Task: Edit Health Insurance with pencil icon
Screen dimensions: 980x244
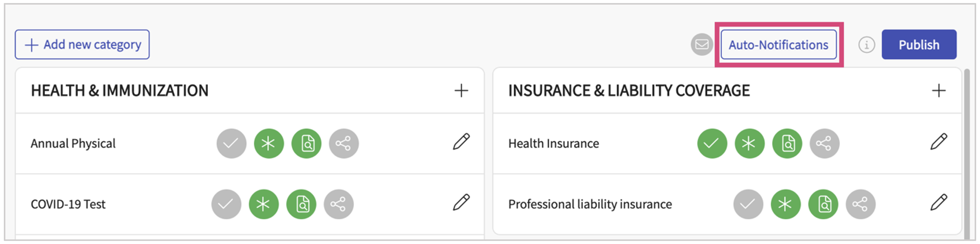Action: 939,142
